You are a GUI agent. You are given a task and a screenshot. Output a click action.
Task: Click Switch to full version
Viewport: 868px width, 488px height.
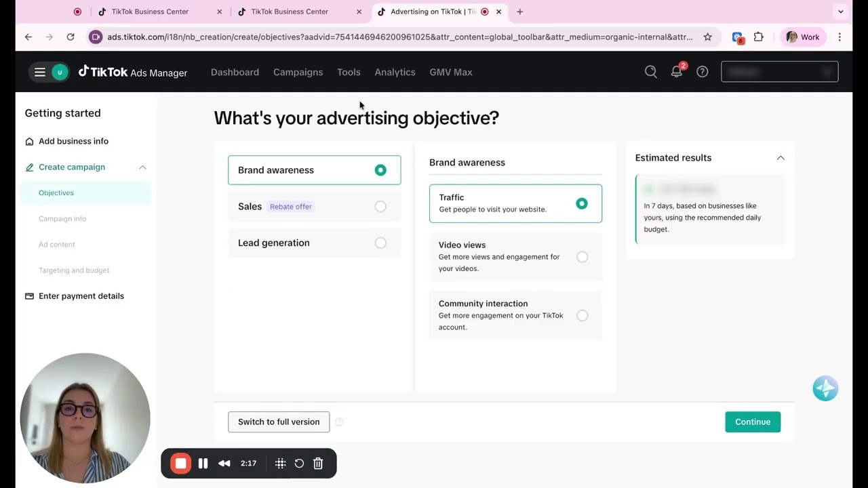tap(279, 422)
